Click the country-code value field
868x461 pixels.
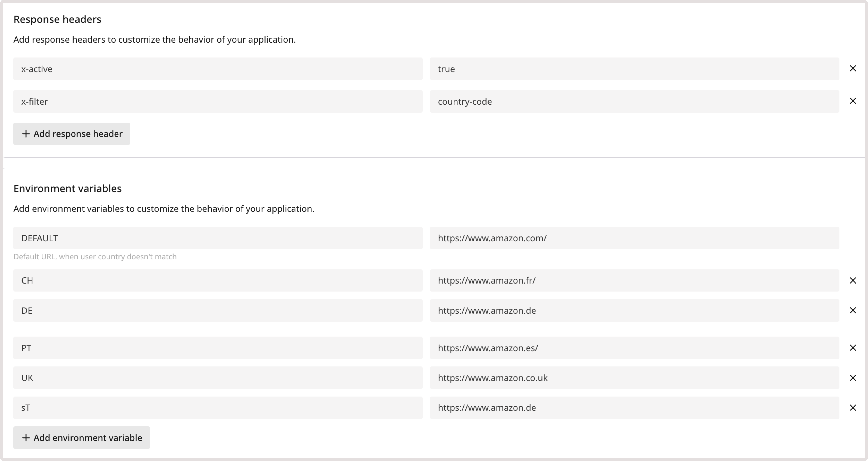pyautogui.click(x=634, y=101)
